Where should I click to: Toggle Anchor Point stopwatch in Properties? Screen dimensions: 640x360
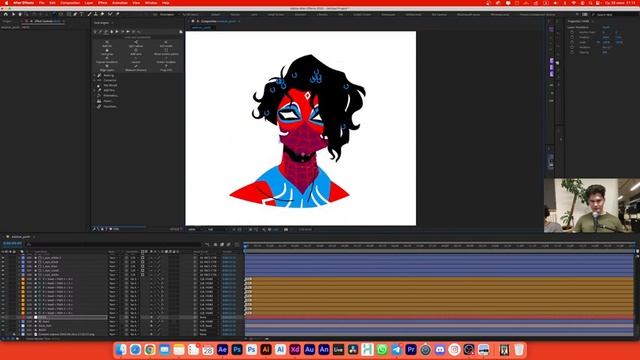[572, 32]
